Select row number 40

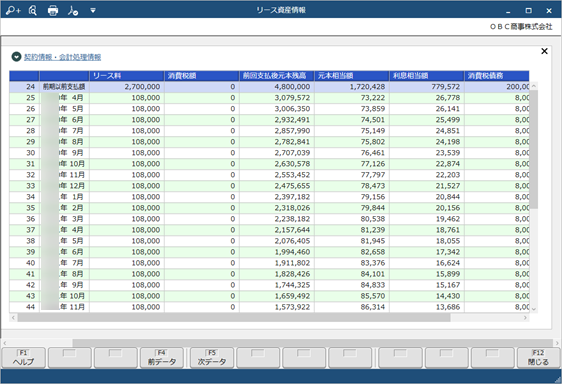(24, 263)
